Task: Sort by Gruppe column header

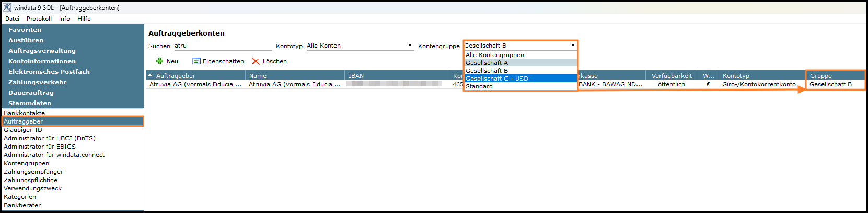Action: pyautogui.click(x=835, y=76)
